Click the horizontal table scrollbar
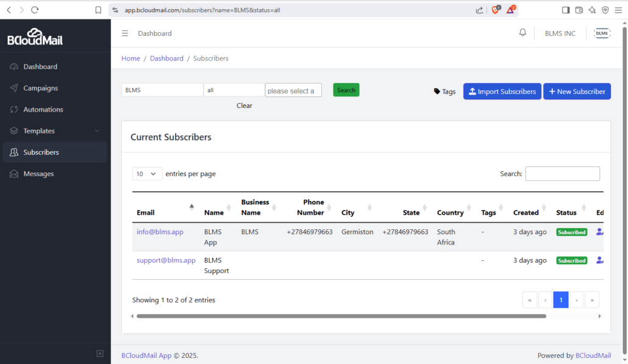The height and width of the screenshot is (364, 628). tap(341, 316)
